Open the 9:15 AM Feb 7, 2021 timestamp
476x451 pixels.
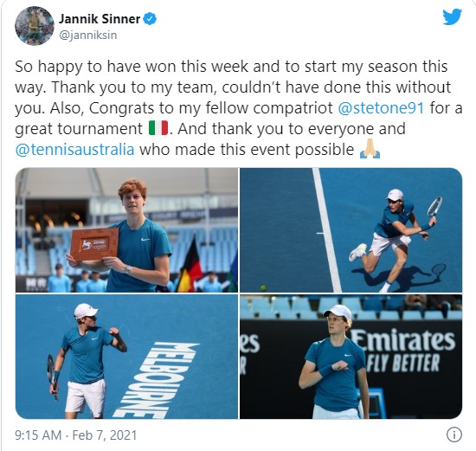click(x=76, y=435)
